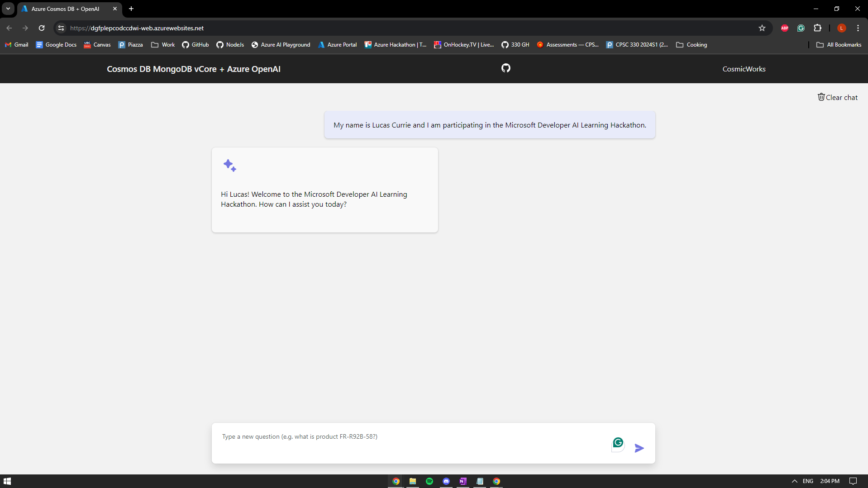Open the Canvas bookmark
Screen dimensions: 868x488
click(x=97, y=45)
